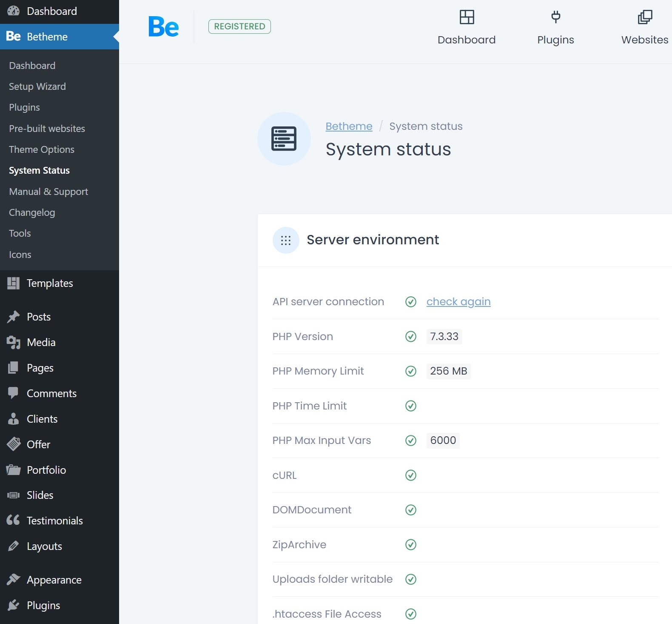
Task: Click the DOMDocument label
Action: point(312,510)
